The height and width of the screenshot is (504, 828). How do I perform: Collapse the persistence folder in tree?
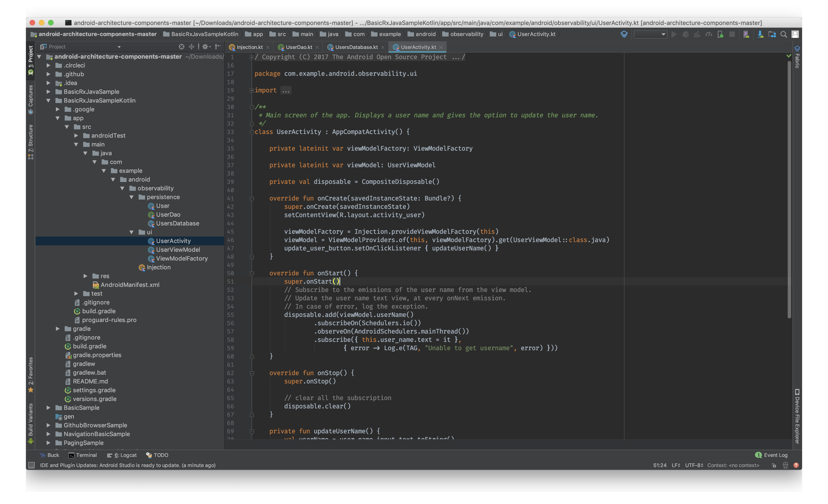(132, 197)
